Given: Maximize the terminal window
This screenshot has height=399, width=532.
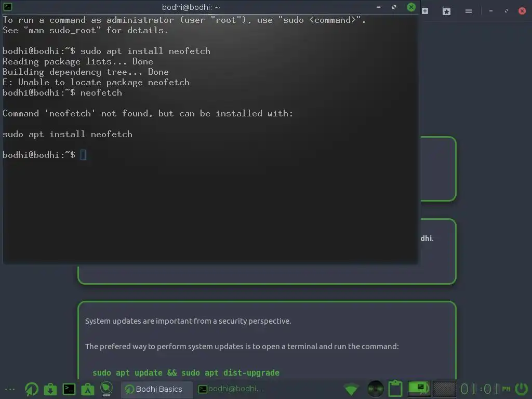Looking at the screenshot, I should 394,7.
